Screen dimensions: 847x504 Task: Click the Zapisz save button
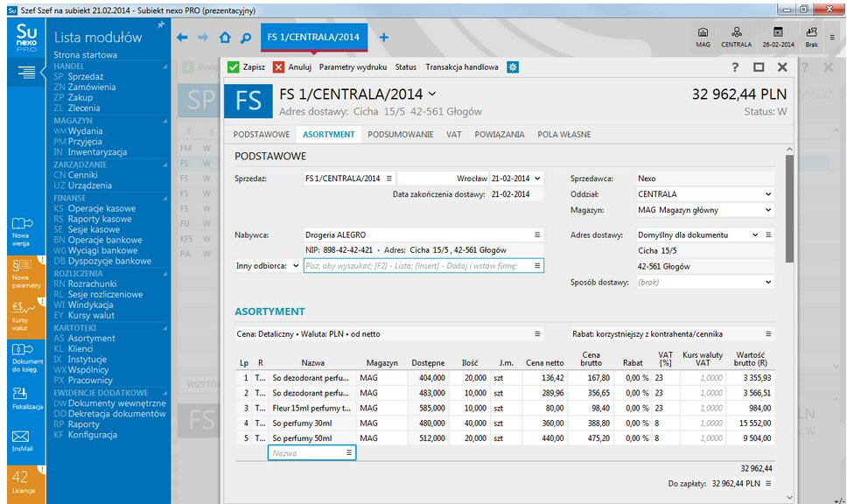click(247, 67)
